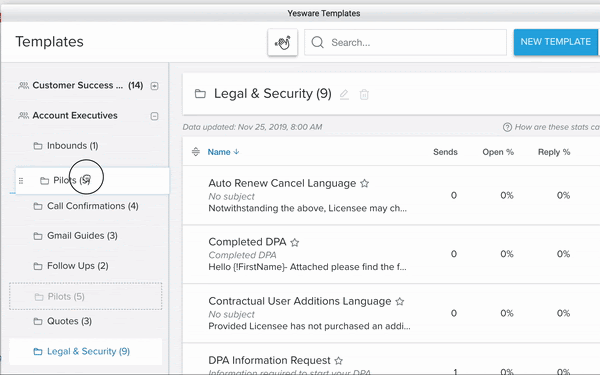Image resolution: width=600 pixels, height=375 pixels.
Task: Collapse the Account Executives team
Action: (154, 116)
